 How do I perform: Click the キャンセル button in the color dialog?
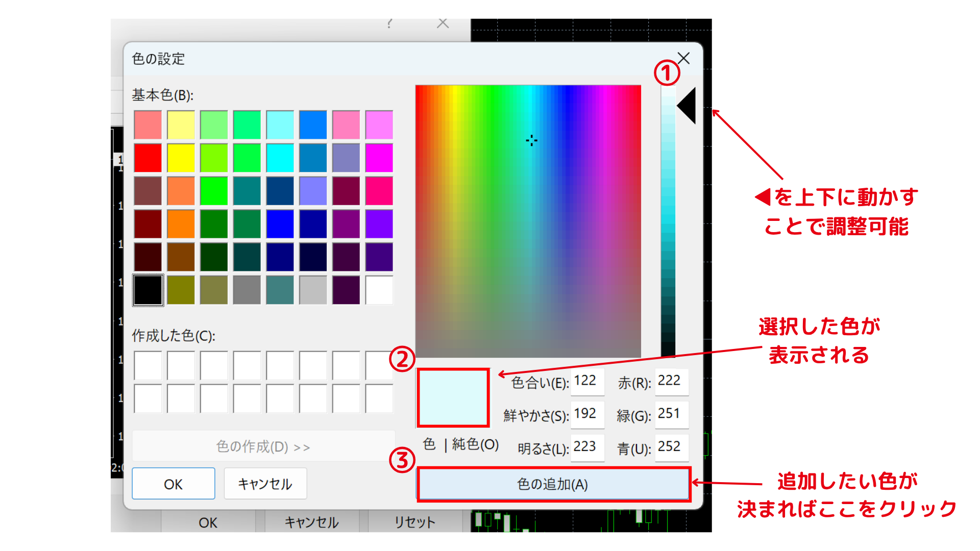pos(265,483)
